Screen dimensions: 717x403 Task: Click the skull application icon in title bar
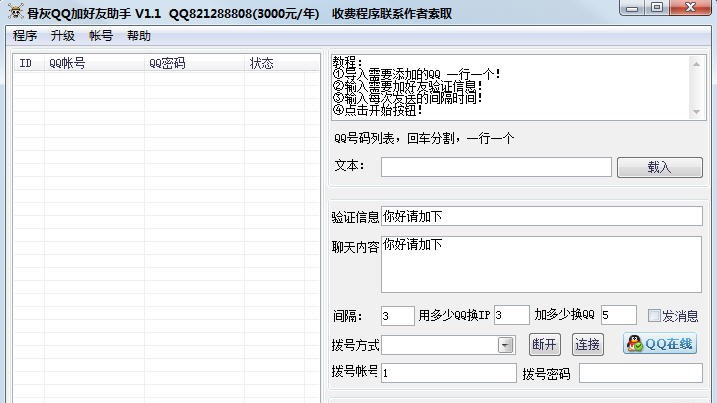[16, 11]
